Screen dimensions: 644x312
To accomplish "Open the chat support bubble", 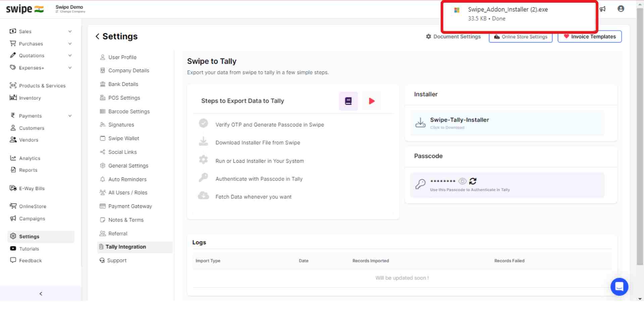I will coord(619,287).
